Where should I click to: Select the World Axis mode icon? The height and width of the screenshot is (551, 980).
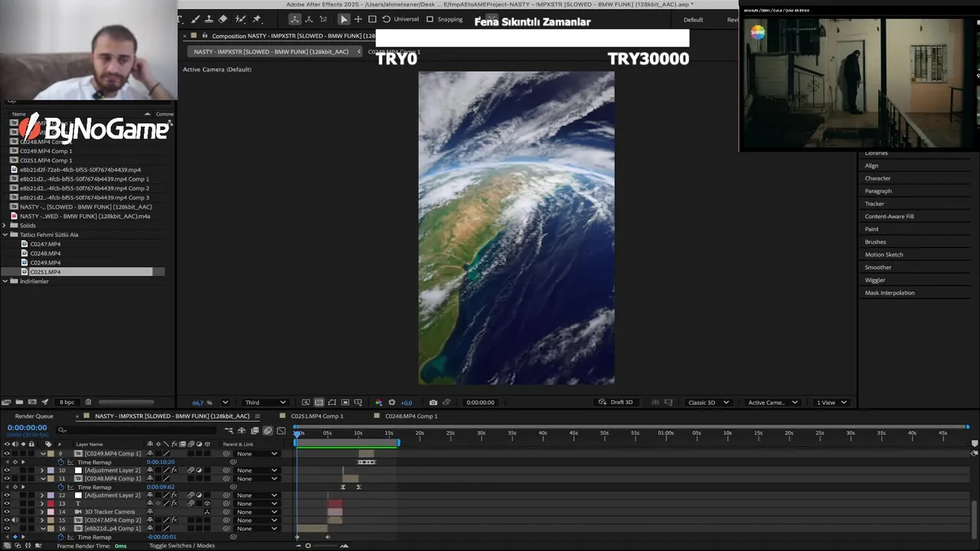[309, 19]
